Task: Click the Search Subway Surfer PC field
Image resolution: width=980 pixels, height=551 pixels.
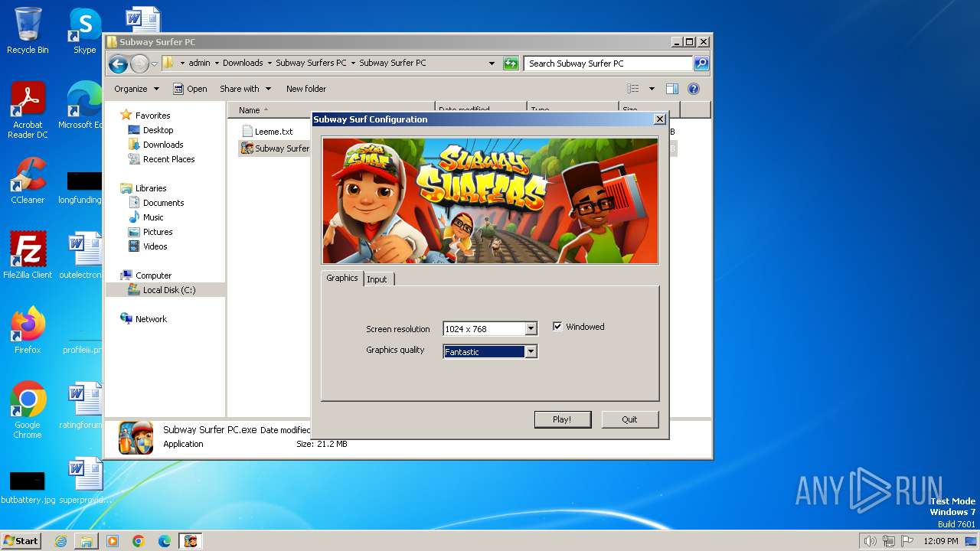Action: 609,64
